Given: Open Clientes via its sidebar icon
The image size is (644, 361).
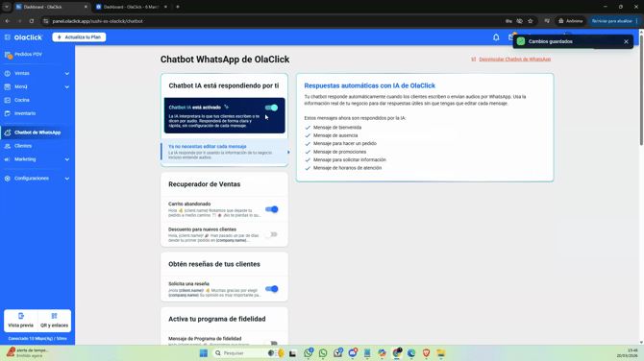Looking at the screenshot, I should point(8,146).
